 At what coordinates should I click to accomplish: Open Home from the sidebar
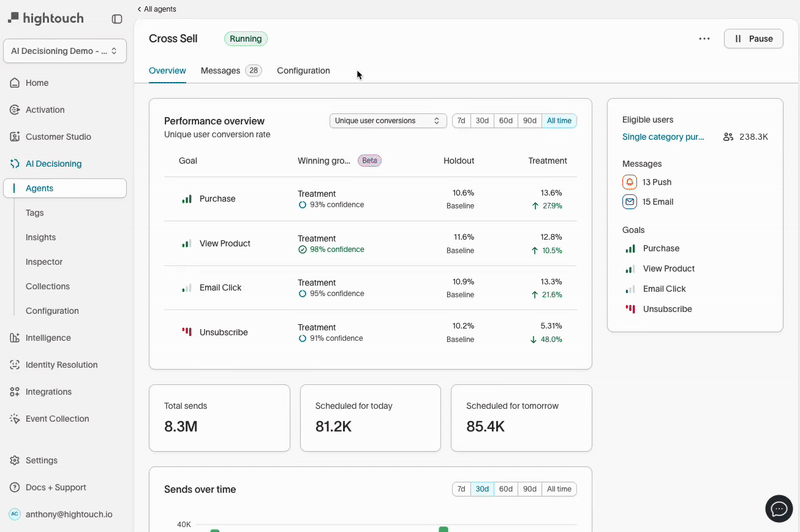(x=37, y=83)
